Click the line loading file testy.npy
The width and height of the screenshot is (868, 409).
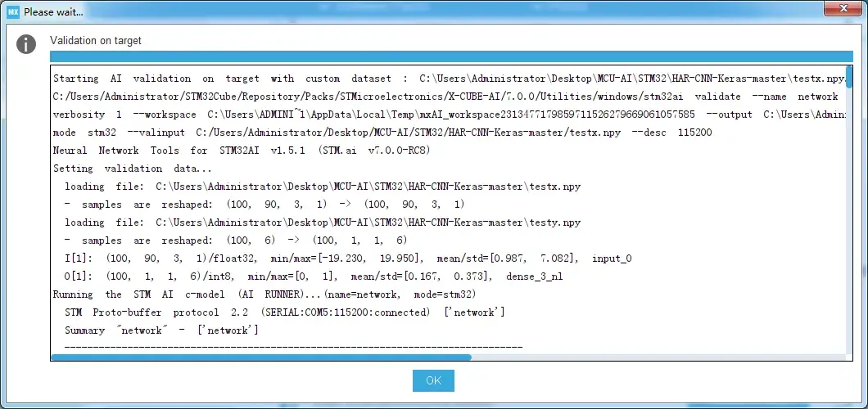pyautogui.click(x=323, y=222)
